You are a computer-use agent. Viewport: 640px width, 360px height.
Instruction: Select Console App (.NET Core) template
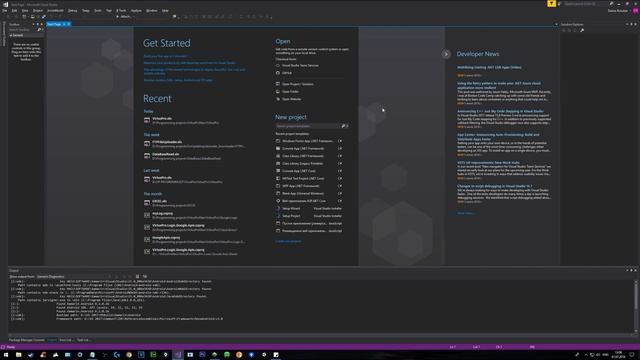click(x=309, y=171)
